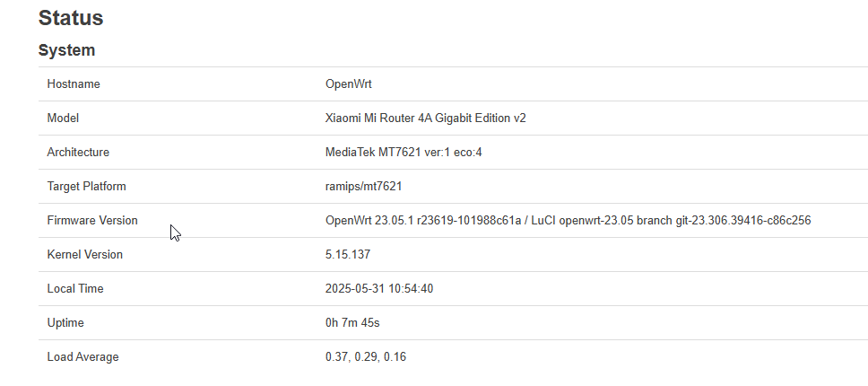Select the Uptime label
The image size is (868, 386).
(65, 323)
